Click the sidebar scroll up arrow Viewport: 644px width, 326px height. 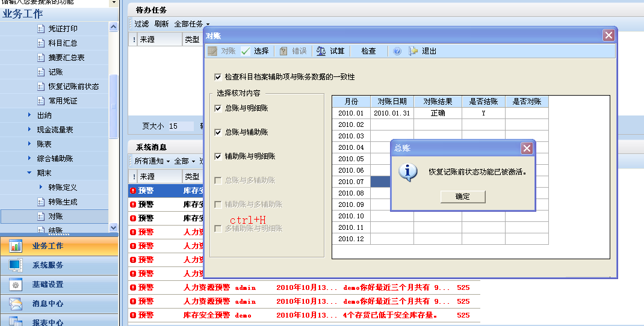(x=113, y=27)
